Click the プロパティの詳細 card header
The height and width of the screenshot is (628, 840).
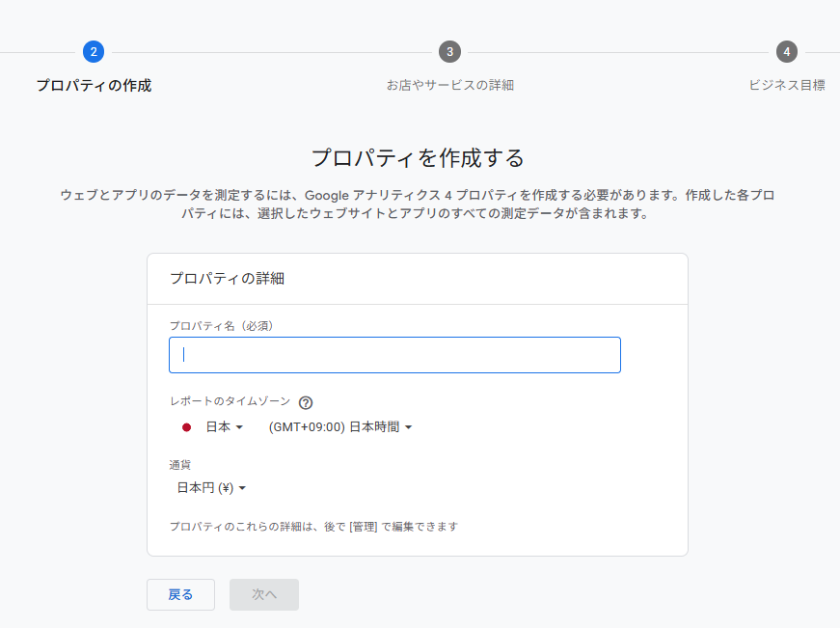(x=227, y=279)
